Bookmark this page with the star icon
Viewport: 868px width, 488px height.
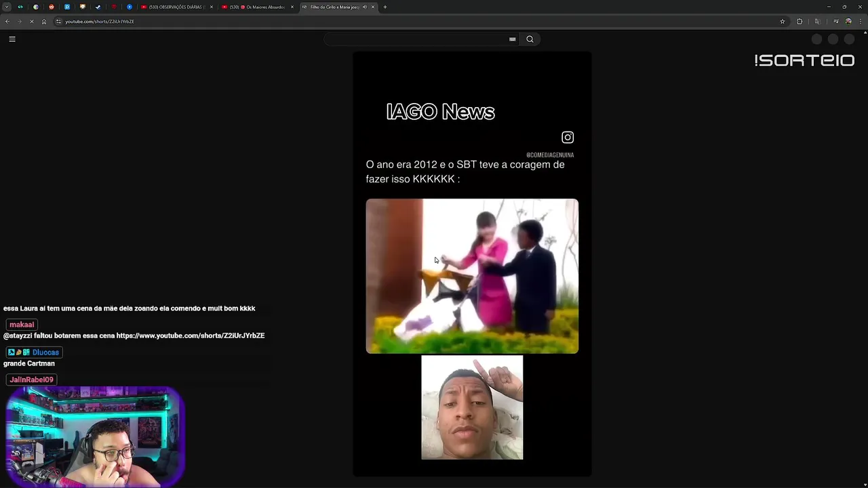783,22
